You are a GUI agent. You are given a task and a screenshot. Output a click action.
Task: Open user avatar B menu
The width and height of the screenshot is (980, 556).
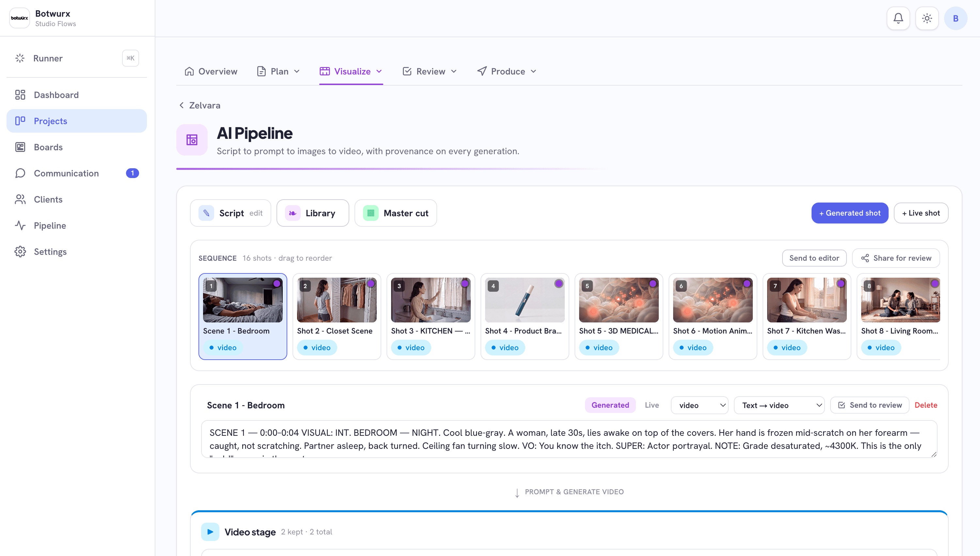point(956,18)
